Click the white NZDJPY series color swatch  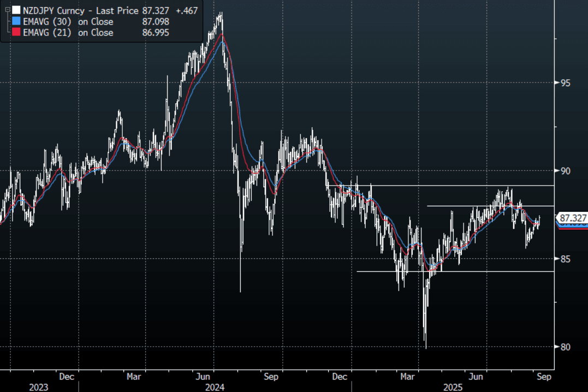point(16,10)
